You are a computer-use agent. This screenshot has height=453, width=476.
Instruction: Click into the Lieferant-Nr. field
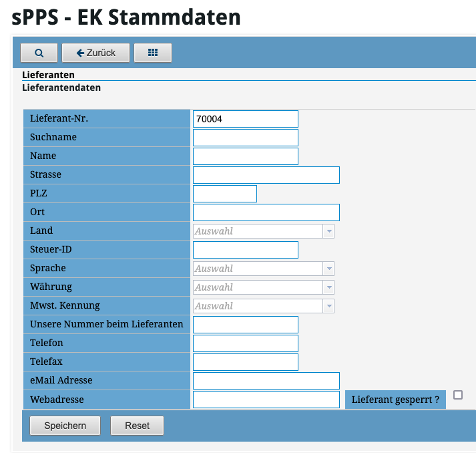[245, 119]
